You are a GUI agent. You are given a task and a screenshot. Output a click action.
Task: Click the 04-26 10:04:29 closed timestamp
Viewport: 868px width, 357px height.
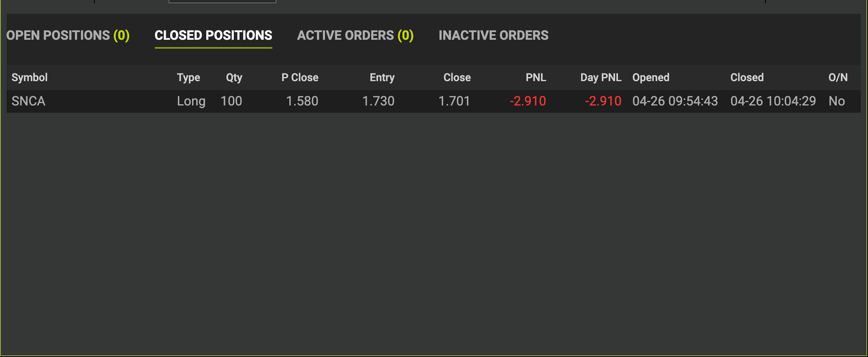pyautogui.click(x=773, y=101)
